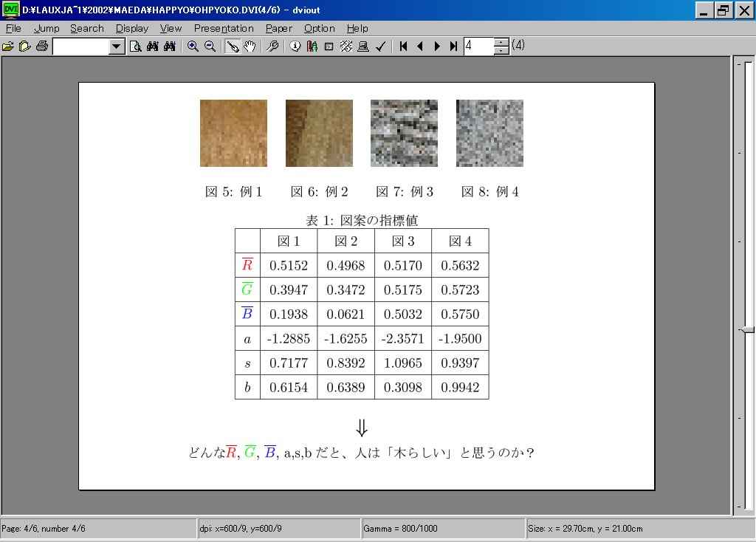
Task: Select the hand pan tool
Action: coord(250,47)
